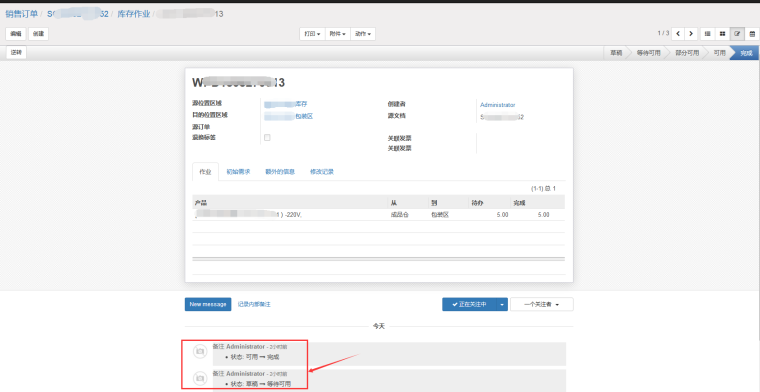
Task: Expand the 一个关注者 followers dropdown
Action: tap(541, 304)
